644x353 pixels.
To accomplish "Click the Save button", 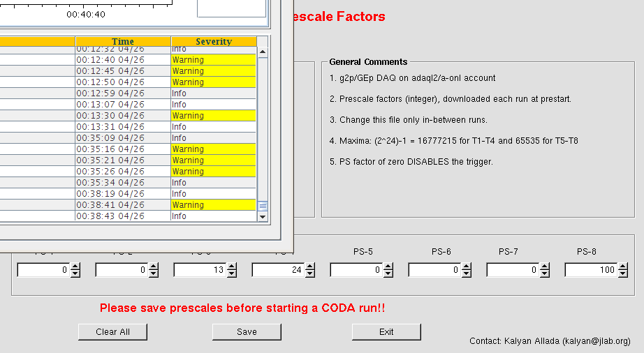I will tap(247, 331).
